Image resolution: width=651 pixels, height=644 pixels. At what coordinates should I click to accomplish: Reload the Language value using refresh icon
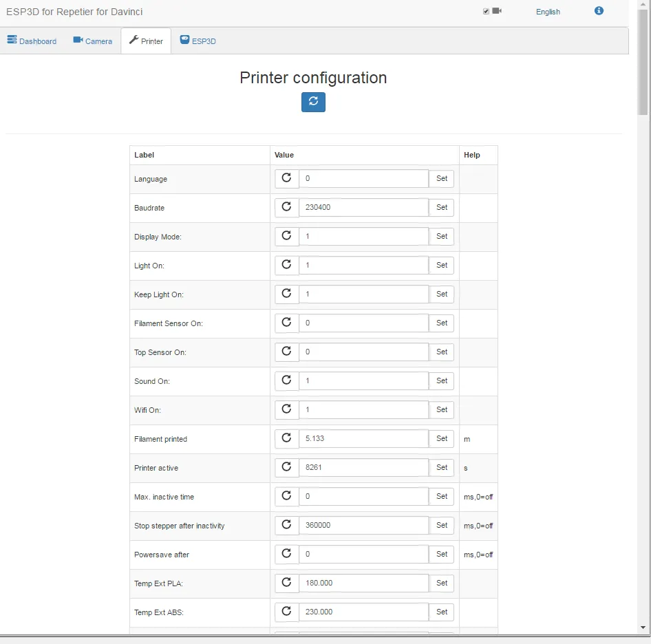[x=287, y=178]
